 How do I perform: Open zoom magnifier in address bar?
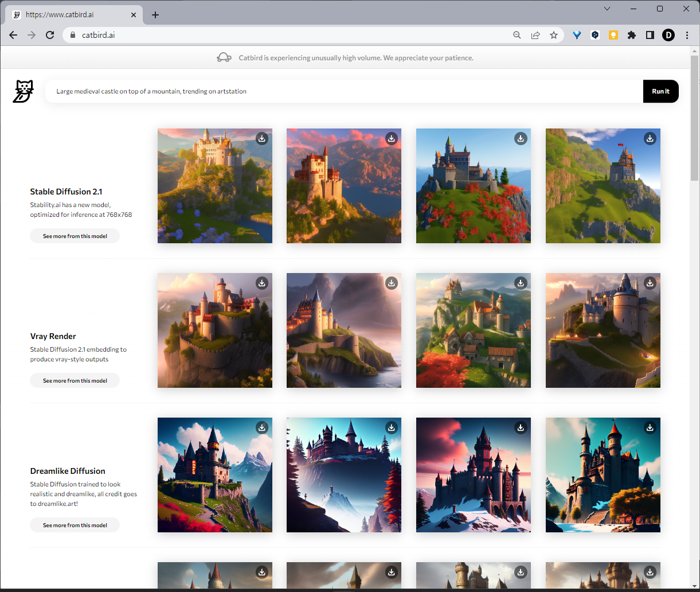[x=517, y=35]
